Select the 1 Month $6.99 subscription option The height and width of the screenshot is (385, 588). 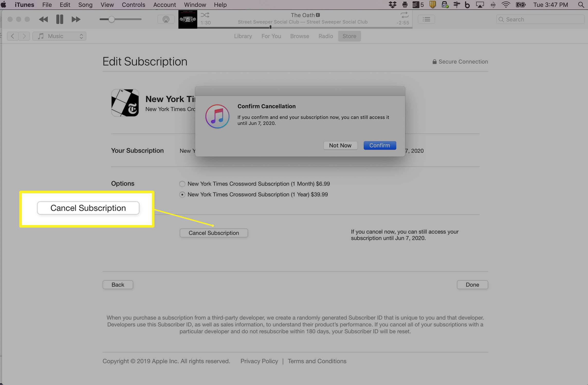pos(182,184)
